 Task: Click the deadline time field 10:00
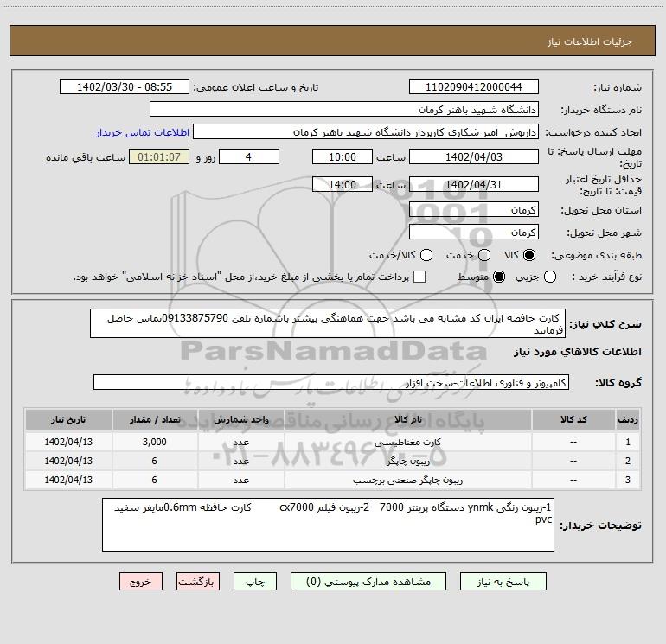tap(343, 157)
